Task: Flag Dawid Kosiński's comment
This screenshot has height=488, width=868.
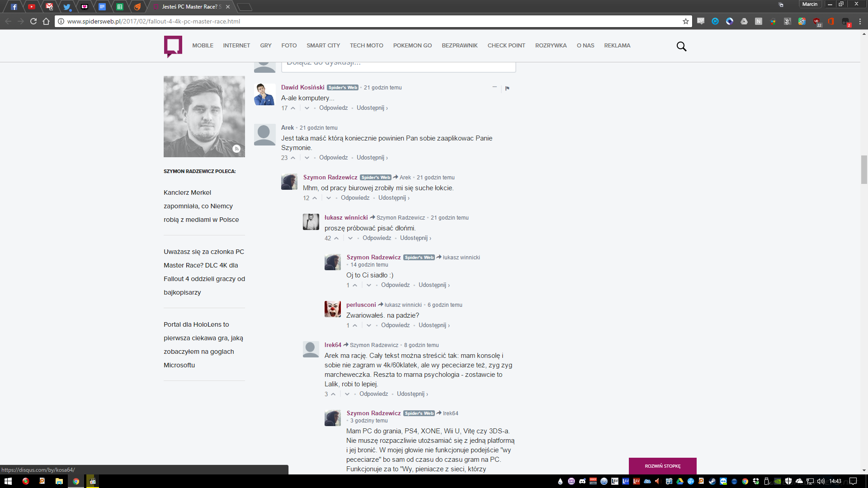Action: [507, 88]
